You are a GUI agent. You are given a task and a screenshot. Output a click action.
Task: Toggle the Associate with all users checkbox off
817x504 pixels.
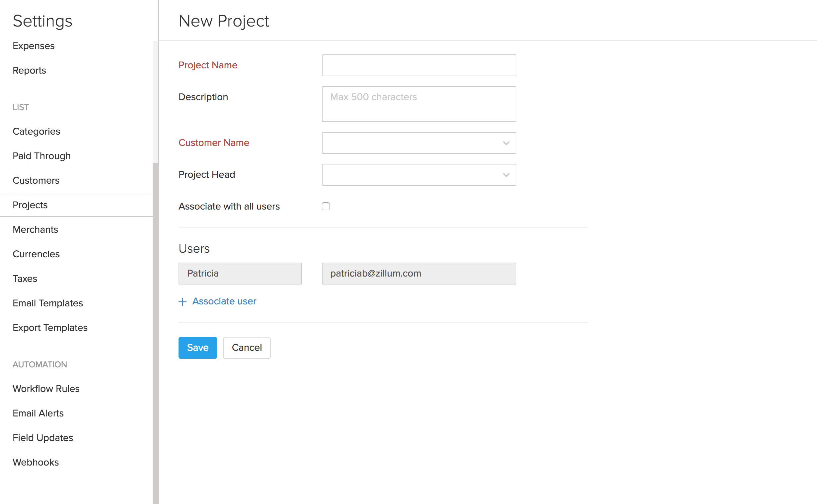point(326,206)
